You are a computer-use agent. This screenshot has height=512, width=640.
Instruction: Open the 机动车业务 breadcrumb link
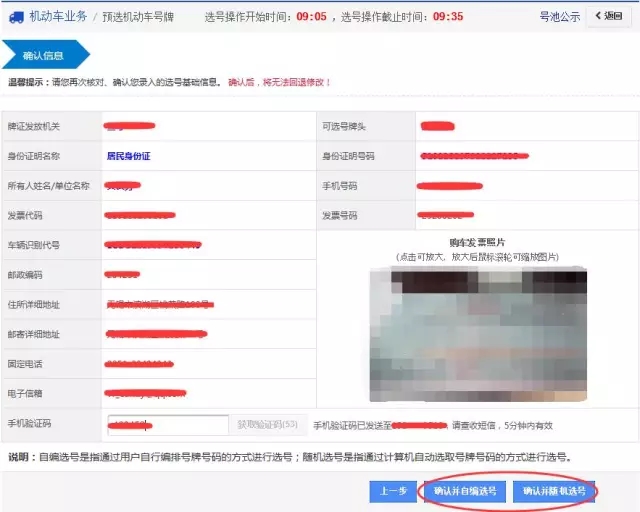[58, 16]
